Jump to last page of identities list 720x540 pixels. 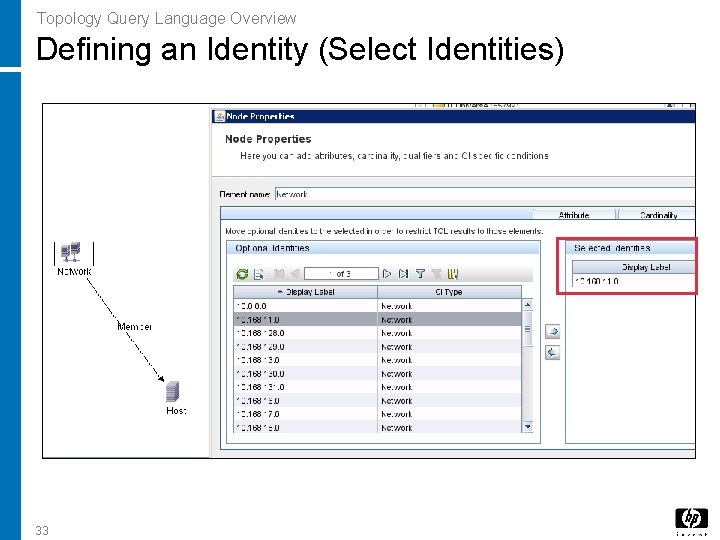point(403,274)
